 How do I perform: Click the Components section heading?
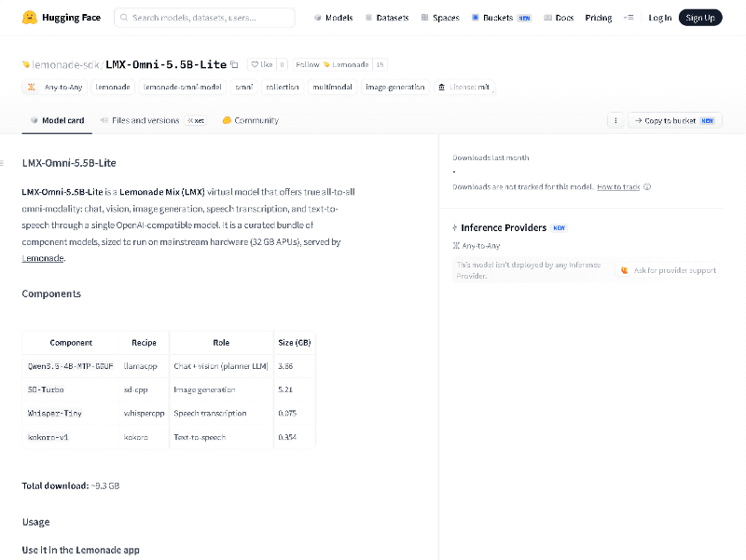[x=51, y=294]
